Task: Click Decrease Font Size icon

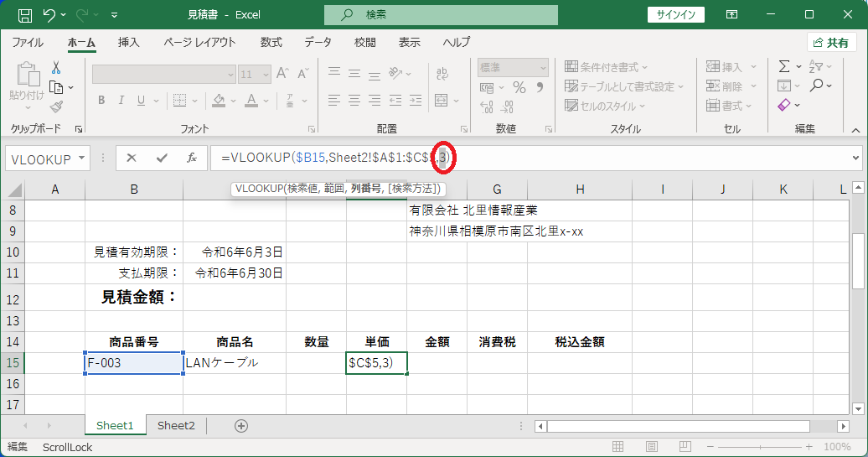Action: (x=302, y=74)
